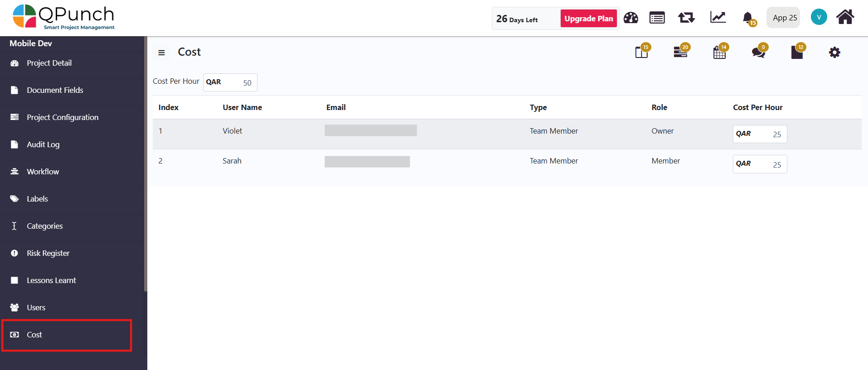Open the notifications bell

pyautogui.click(x=749, y=19)
